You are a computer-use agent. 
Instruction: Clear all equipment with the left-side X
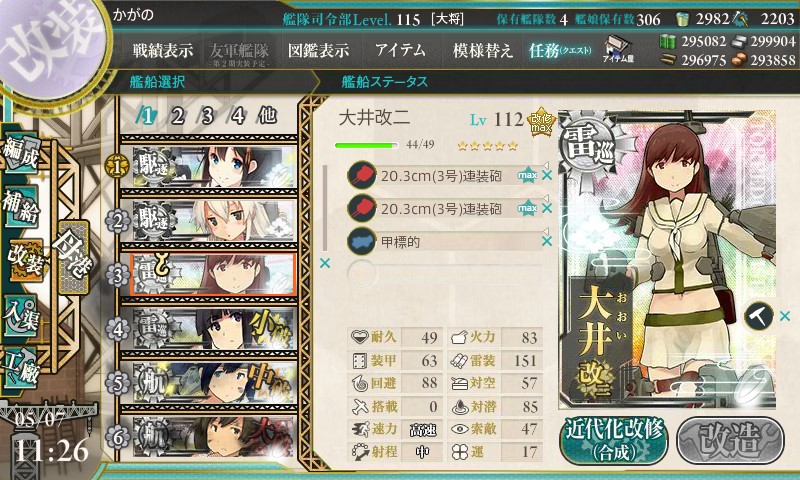(324, 263)
